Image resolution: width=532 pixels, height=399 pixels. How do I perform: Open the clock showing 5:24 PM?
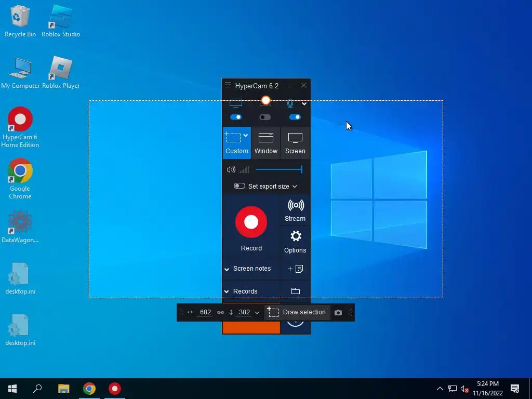pos(487,389)
